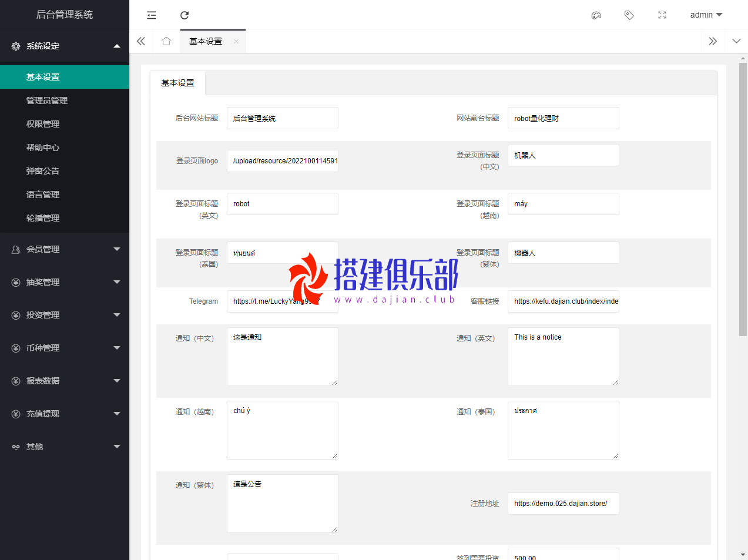
Task: Click the 其他 link icon
Action: coord(16,447)
